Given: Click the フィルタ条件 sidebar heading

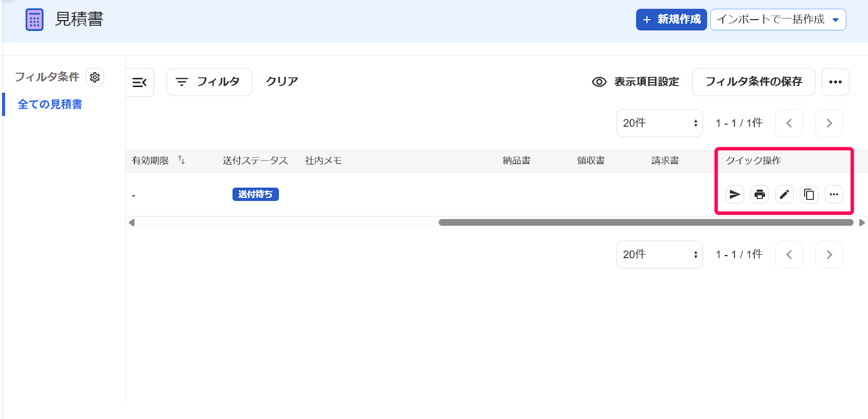Looking at the screenshot, I should pos(47,77).
